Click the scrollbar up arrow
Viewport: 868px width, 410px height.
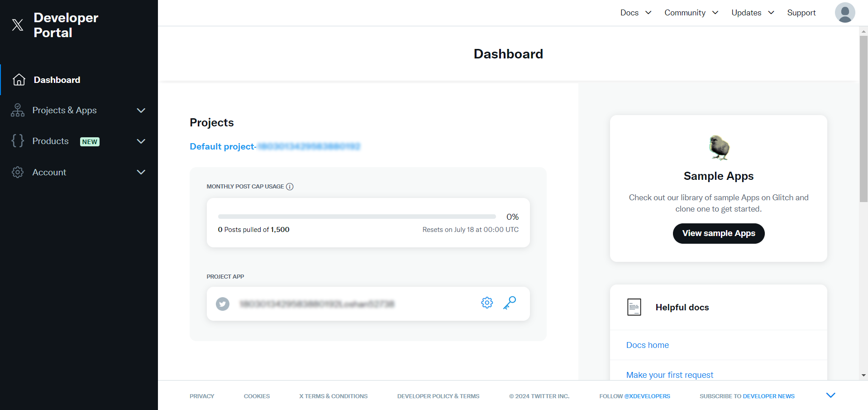pyautogui.click(x=863, y=31)
